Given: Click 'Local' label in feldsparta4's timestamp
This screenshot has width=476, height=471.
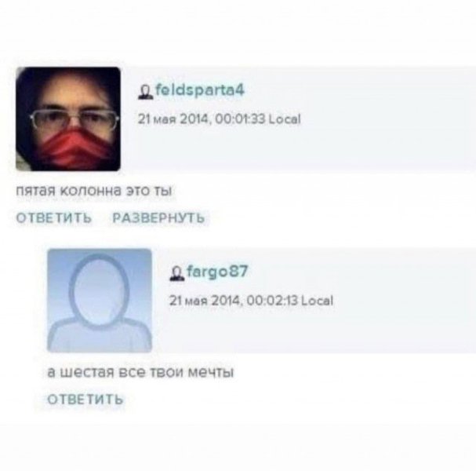Looking at the screenshot, I should (285, 119).
